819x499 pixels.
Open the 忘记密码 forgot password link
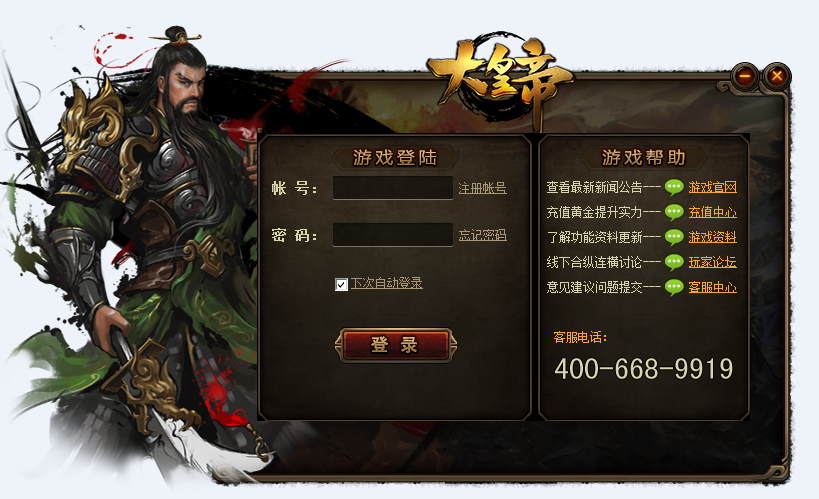click(x=483, y=235)
